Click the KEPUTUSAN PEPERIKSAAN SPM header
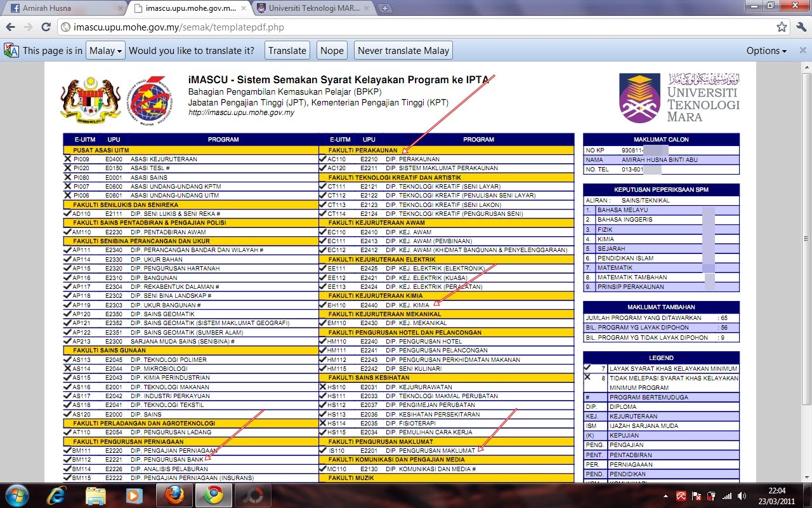Image resolution: width=812 pixels, height=508 pixels. point(661,190)
